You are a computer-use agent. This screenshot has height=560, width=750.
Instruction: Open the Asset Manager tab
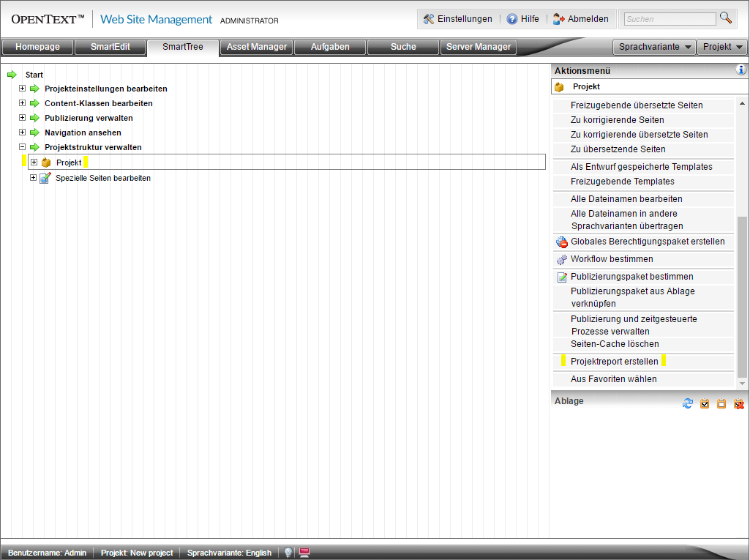tap(257, 47)
